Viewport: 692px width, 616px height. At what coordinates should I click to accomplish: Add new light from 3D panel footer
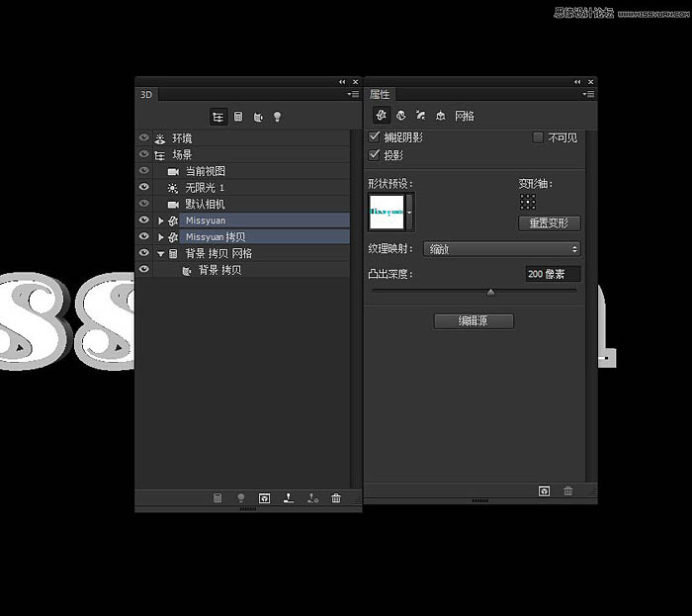pos(241,498)
